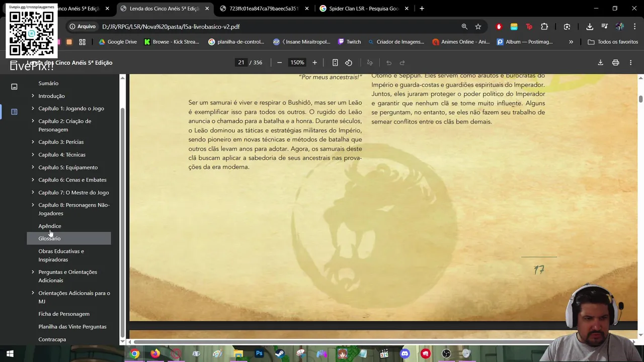This screenshot has width=644, height=362.
Task: Open OBS Studio from the taskbar
Action: pos(446,353)
